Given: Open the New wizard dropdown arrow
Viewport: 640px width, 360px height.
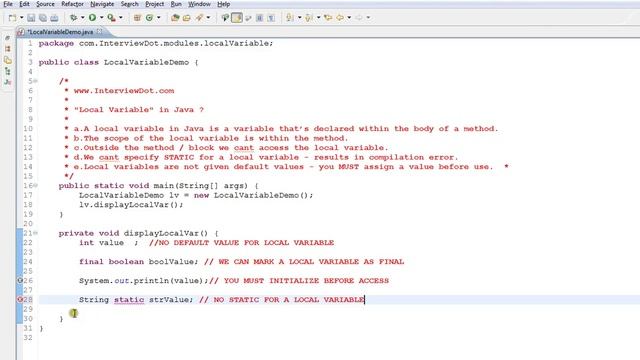Looking at the screenshot, I should click(21, 18).
